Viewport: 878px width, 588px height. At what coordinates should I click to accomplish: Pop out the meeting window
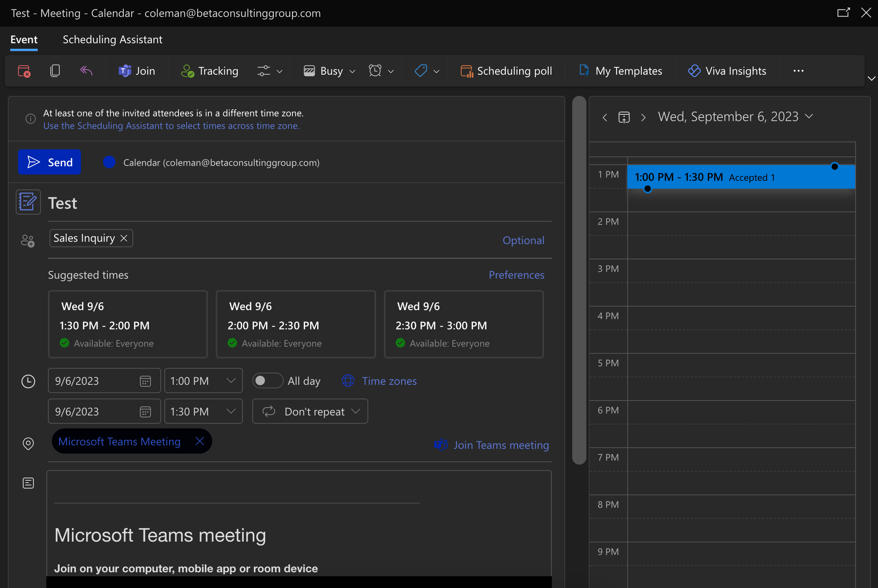pos(843,13)
